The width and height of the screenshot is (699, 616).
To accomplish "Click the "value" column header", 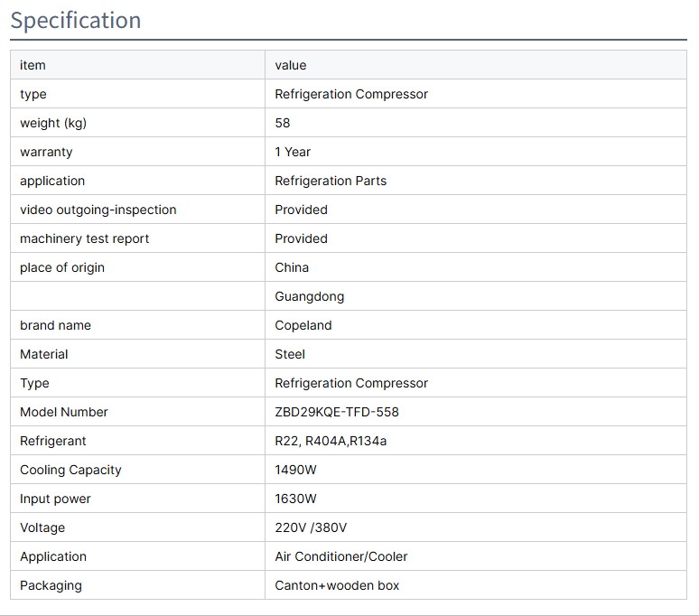I will point(291,65).
